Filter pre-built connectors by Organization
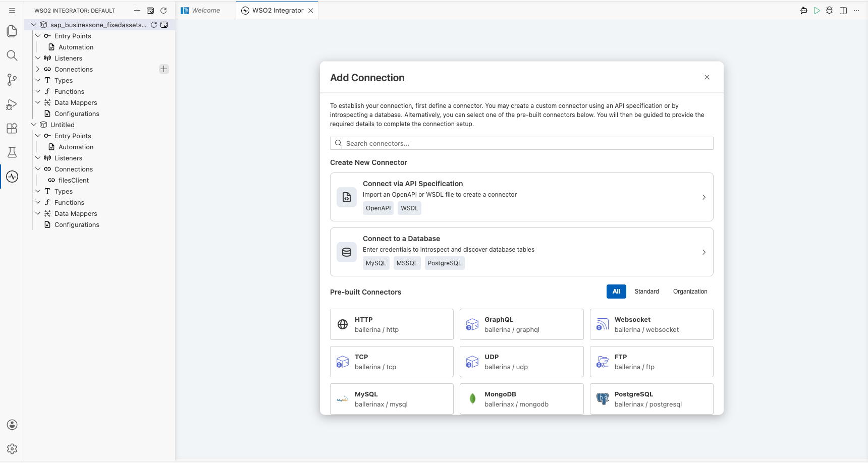 [690, 292]
